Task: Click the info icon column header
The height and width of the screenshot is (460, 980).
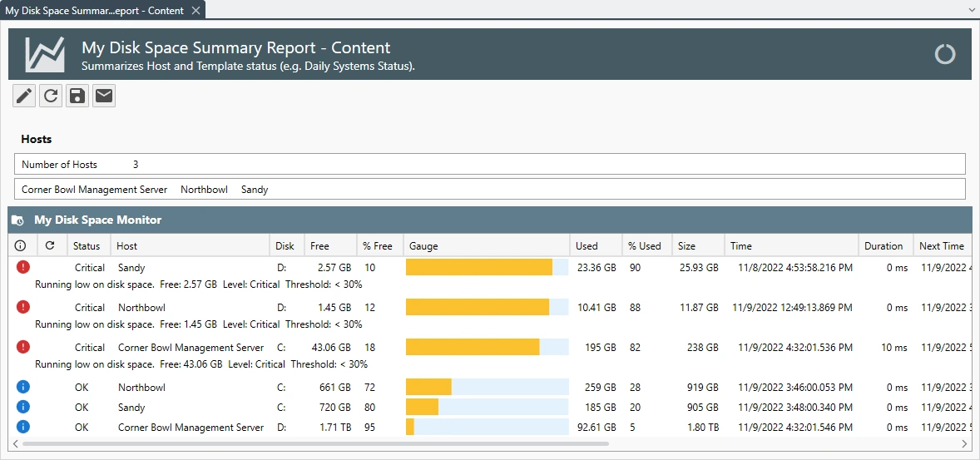Action: [x=21, y=246]
